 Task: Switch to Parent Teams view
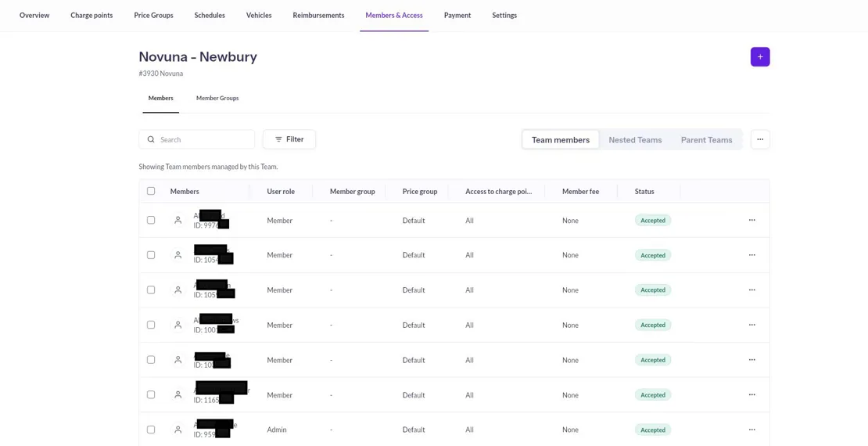(706, 140)
